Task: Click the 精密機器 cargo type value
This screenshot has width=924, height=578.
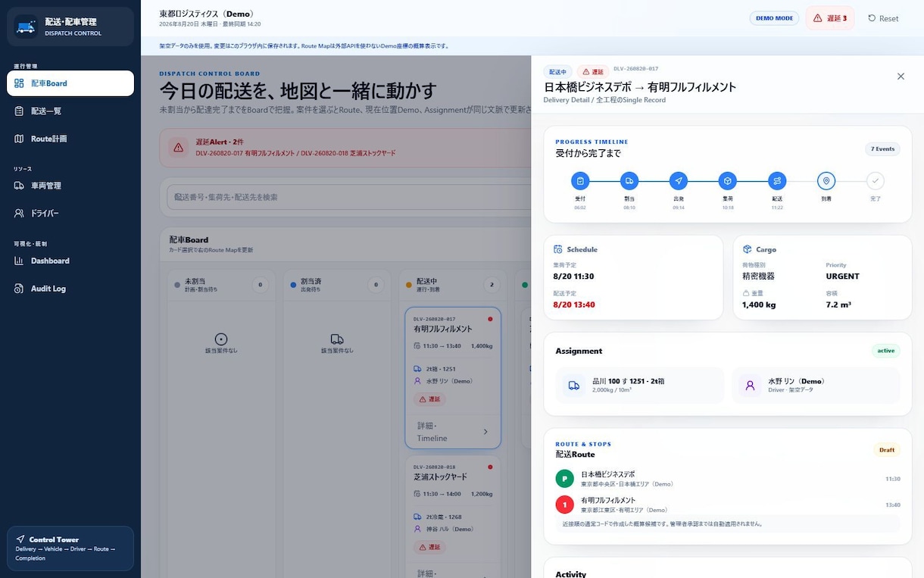Action: tap(759, 277)
